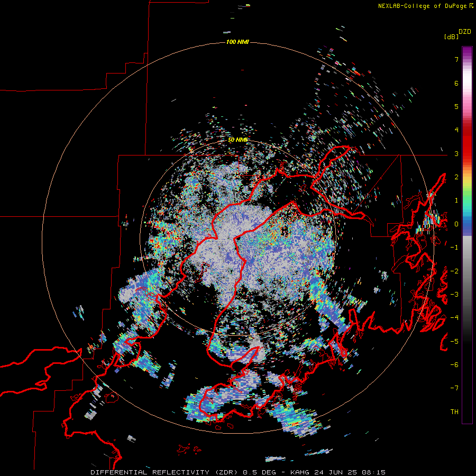Click the positive 1 scale value
This screenshot has height=476, width=476.
pyautogui.click(x=456, y=200)
